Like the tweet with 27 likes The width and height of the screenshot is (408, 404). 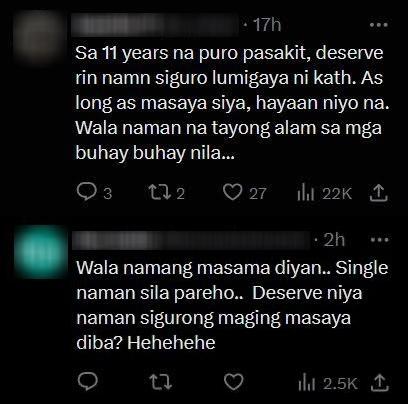(x=244, y=193)
